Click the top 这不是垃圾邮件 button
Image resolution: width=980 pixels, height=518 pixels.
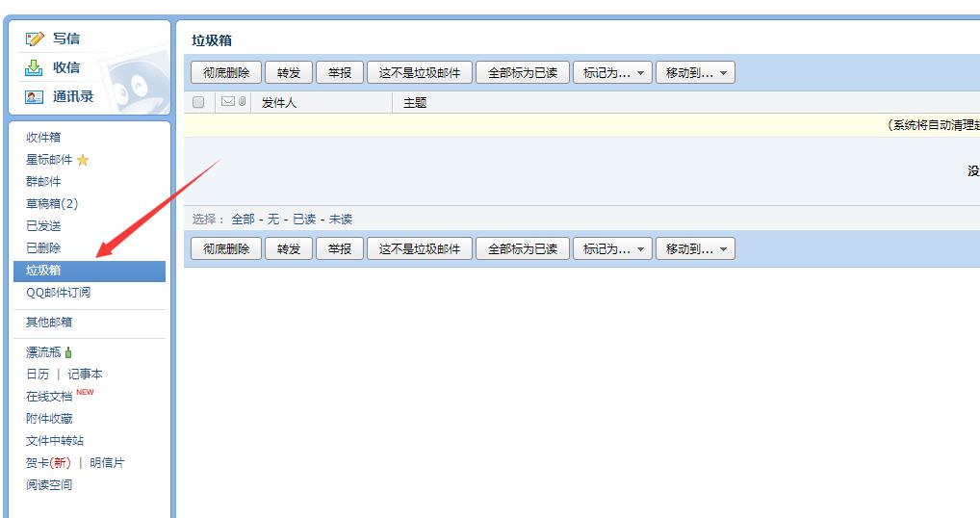click(420, 72)
